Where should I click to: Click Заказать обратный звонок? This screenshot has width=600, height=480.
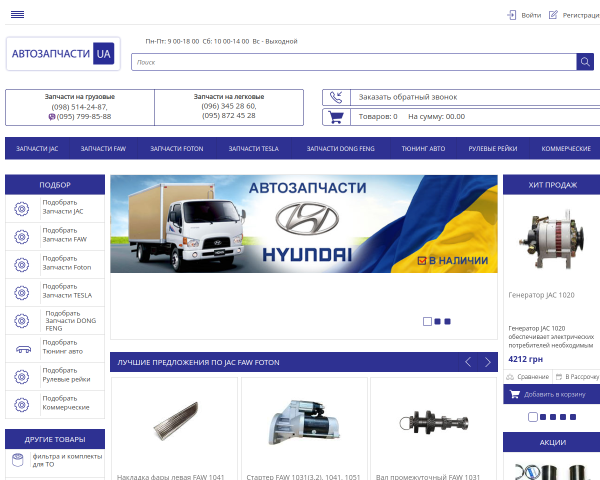pos(408,97)
